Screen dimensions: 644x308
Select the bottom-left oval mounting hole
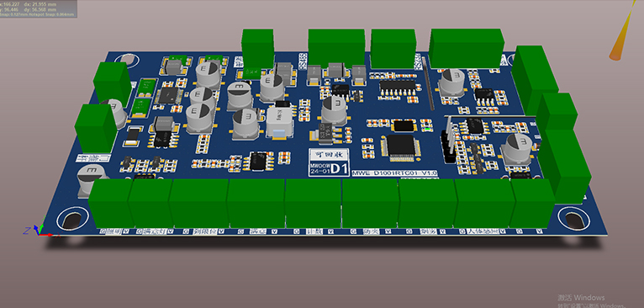click(x=73, y=219)
